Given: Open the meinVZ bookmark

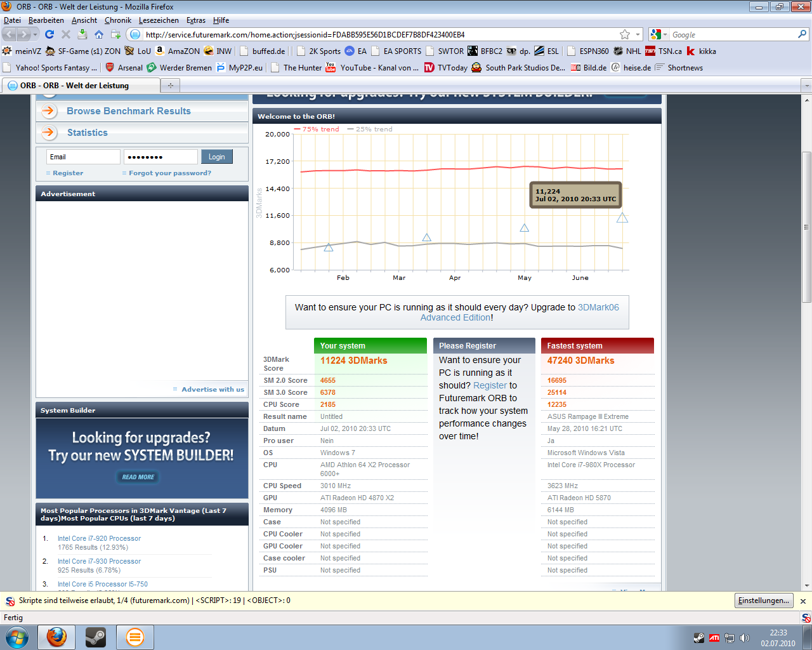Looking at the screenshot, I should 22,51.
